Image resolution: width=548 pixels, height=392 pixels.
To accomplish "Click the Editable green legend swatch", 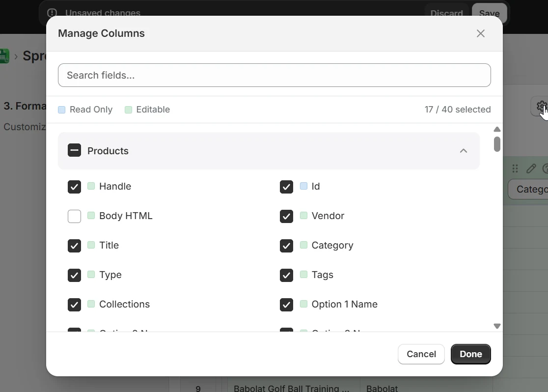I will click(128, 110).
